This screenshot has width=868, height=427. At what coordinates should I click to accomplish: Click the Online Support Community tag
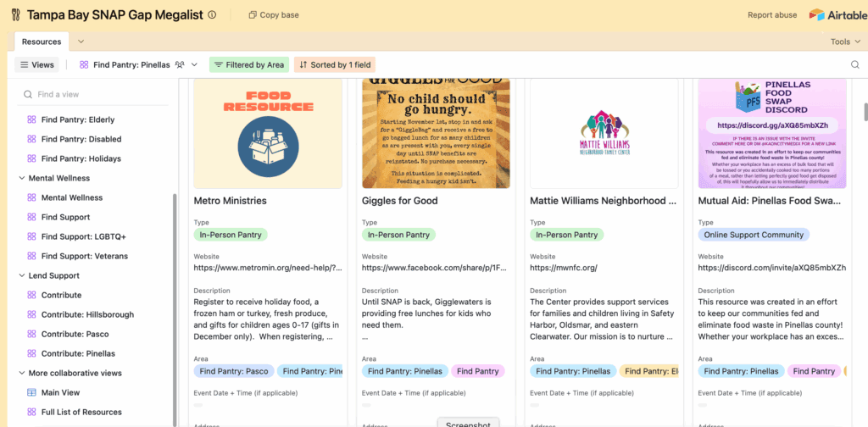click(754, 235)
